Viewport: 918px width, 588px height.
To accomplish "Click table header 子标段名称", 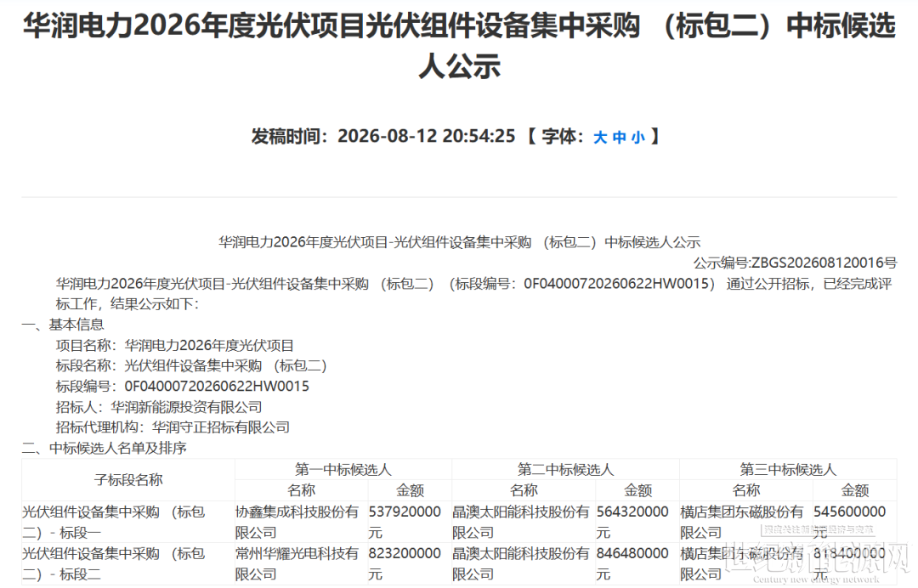I will click(x=128, y=480).
